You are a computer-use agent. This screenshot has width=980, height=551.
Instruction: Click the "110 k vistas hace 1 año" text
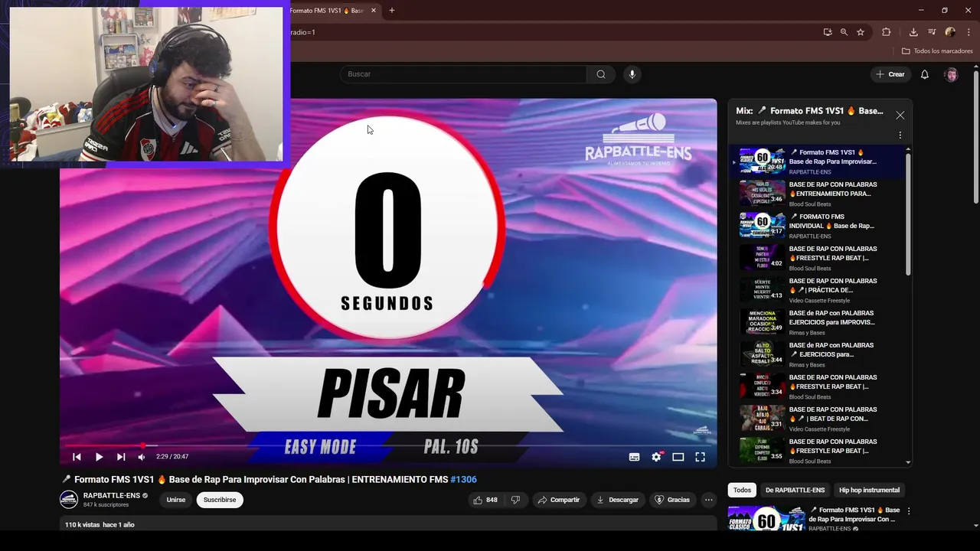[x=100, y=525]
